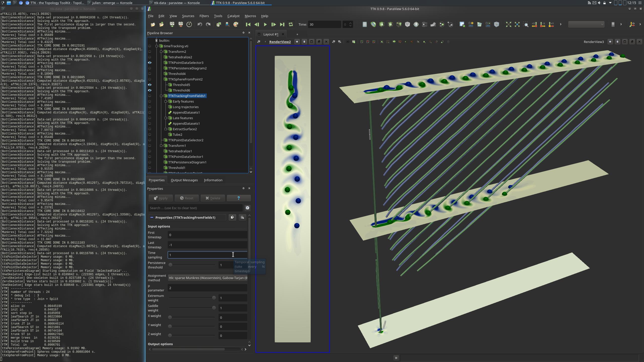The image size is (644, 362).
Task: Click the Stream Tracer filter icon
Action: tap(424, 24)
